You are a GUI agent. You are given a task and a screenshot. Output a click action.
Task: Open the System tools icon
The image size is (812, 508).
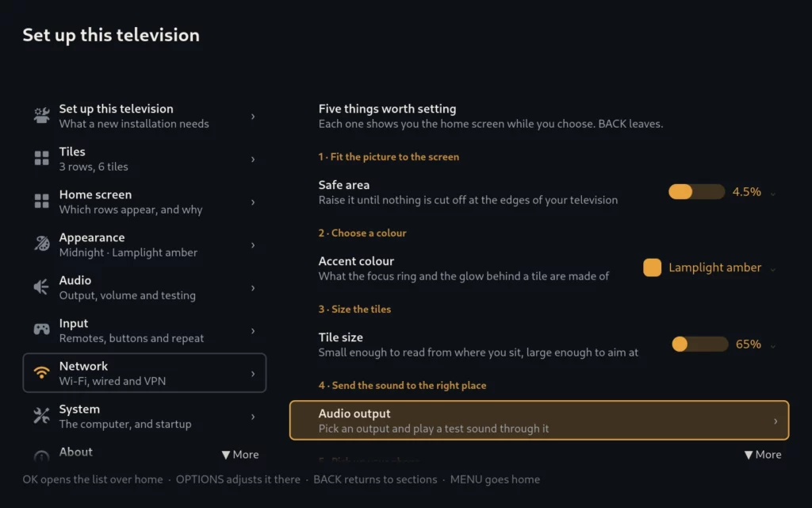(x=41, y=416)
